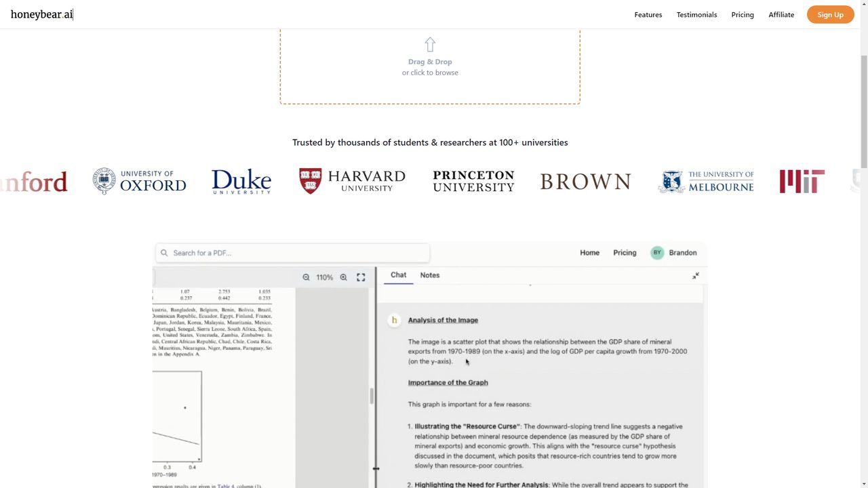Click the fullscreen expand icon
Image resolution: width=868 pixels, height=488 pixels.
click(x=361, y=277)
